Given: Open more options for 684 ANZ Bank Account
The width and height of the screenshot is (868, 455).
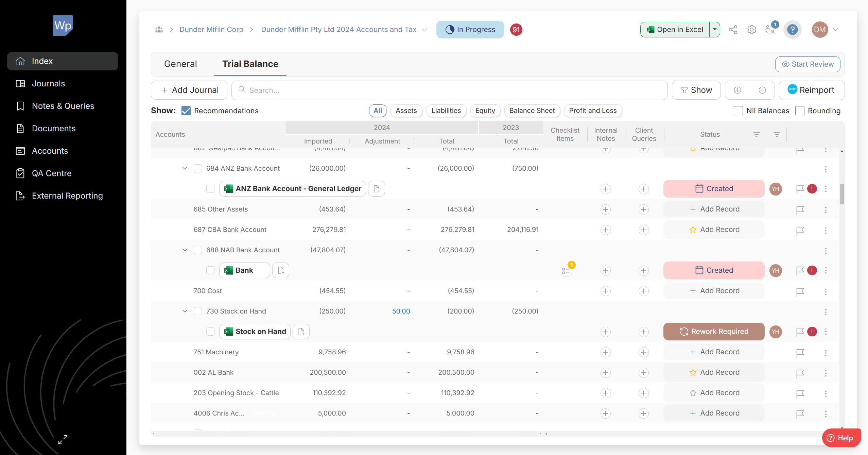Looking at the screenshot, I should click(x=826, y=169).
